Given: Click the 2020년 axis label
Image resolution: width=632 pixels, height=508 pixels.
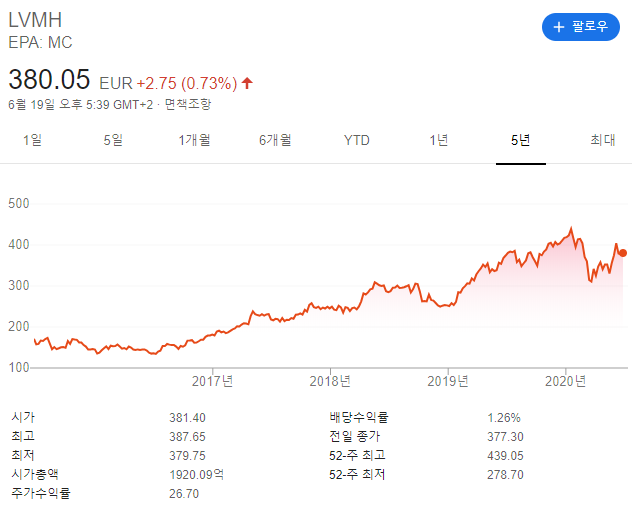Looking at the screenshot, I should coord(565,381).
